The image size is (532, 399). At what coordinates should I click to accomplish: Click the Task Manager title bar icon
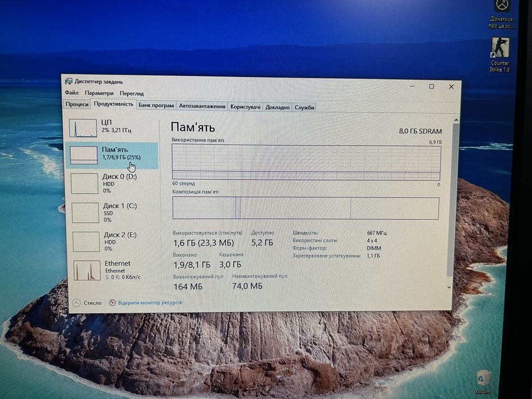[x=68, y=82]
